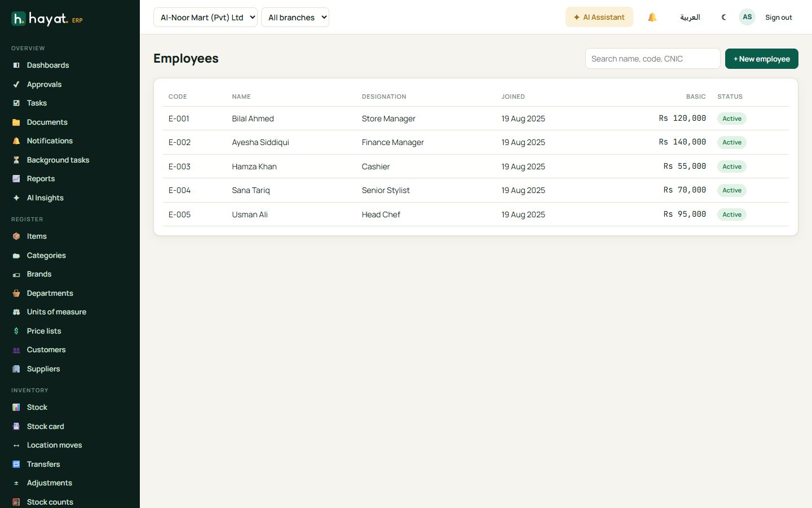This screenshot has height=508, width=812.
Task: Focus the employee search field
Action: [652, 59]
